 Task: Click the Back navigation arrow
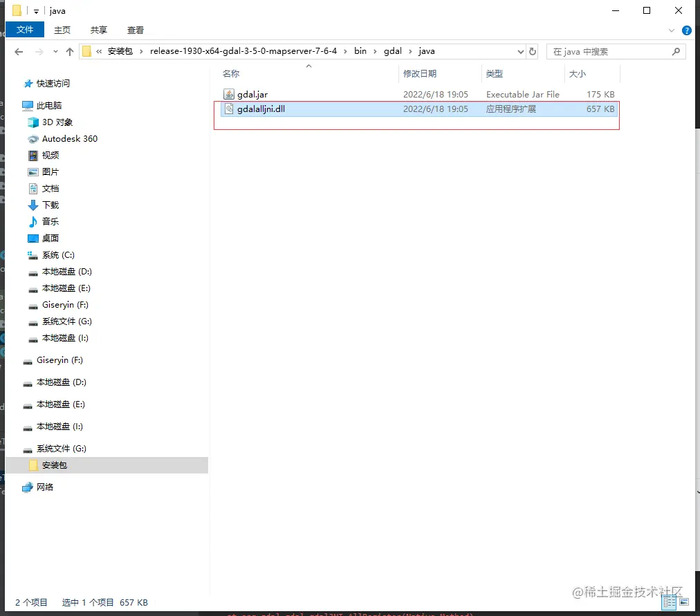click(x=19, y=52)
